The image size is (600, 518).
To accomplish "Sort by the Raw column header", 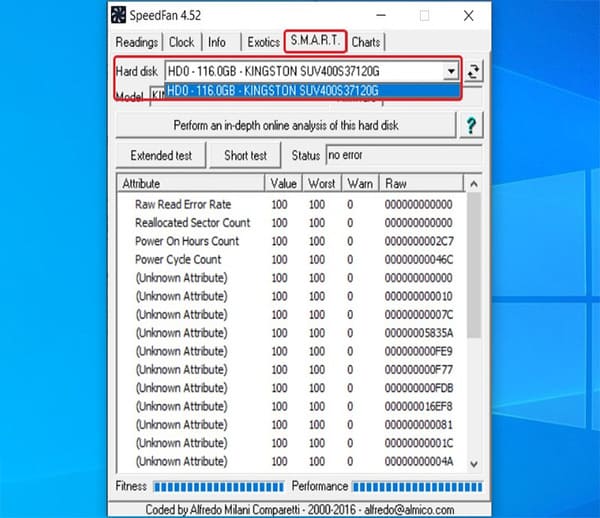I will click(x=421, y=183).
